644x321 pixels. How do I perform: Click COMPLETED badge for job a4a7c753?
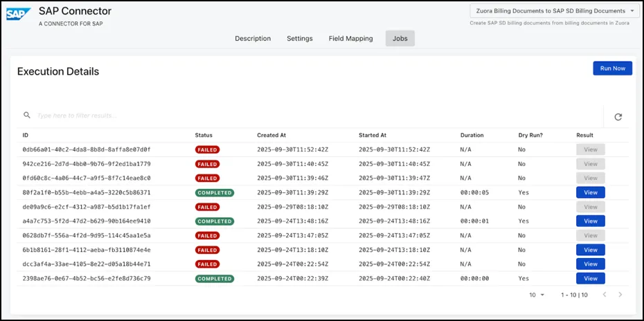click(215, 221)
